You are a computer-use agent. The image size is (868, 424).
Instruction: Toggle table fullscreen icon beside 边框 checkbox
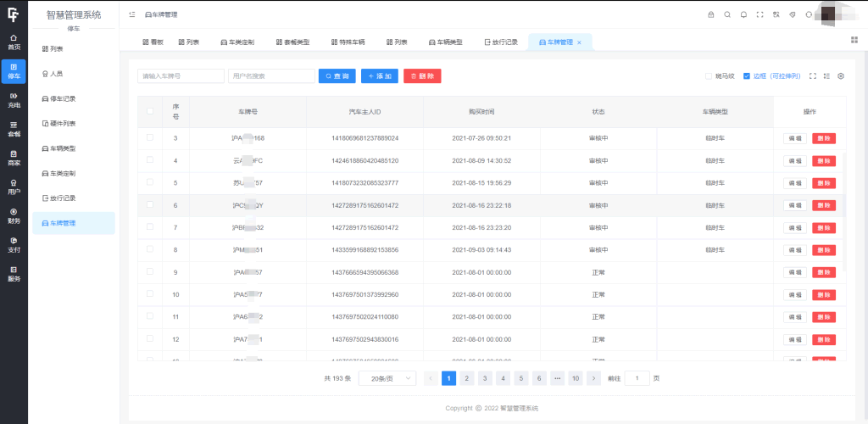tap(813, 76)
